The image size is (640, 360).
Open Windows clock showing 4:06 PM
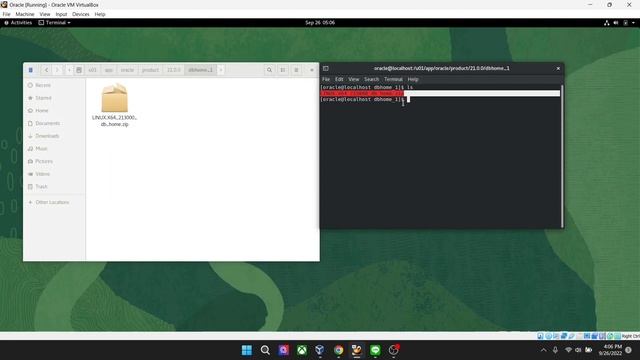611,350
